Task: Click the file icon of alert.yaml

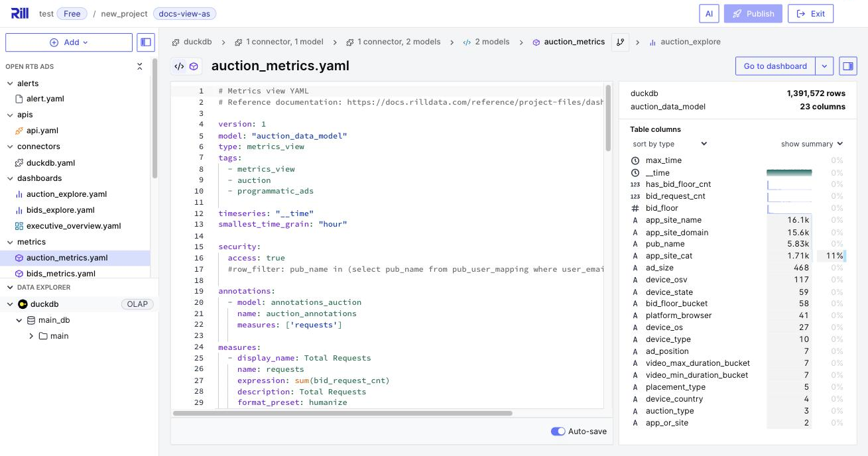Action: [x=19, y=99]
